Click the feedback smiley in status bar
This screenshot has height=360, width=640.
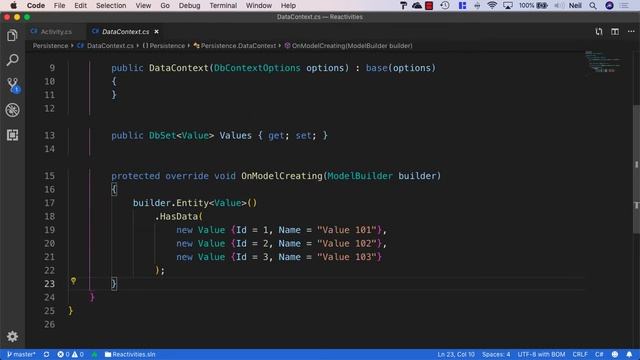[x=615, y=354]
